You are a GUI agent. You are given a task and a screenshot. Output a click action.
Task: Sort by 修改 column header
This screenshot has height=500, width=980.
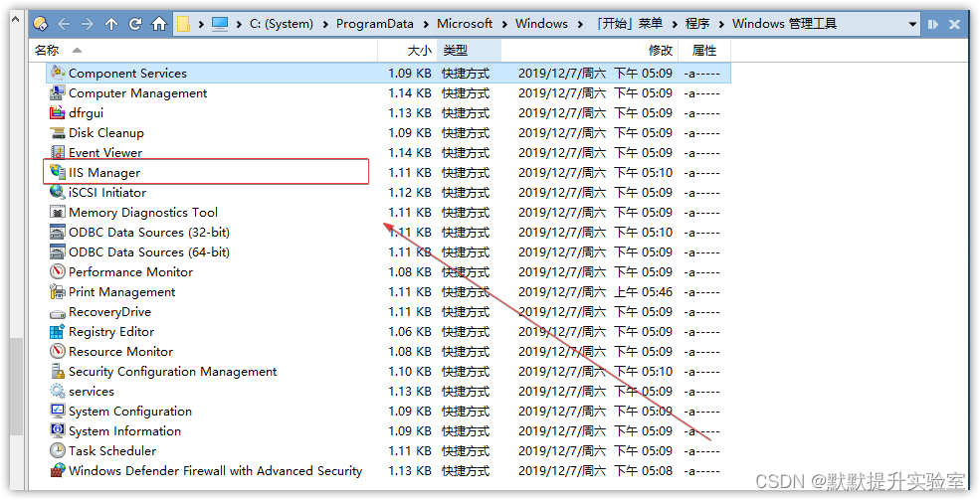[589, 51]
